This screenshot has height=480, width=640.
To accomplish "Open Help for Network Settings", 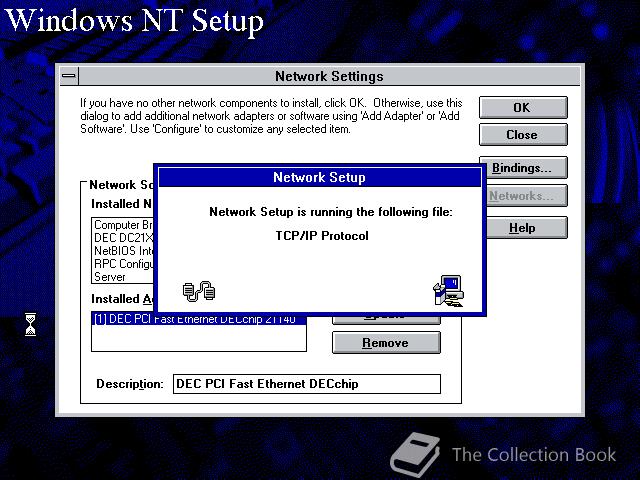I will [x=526, y=228].
